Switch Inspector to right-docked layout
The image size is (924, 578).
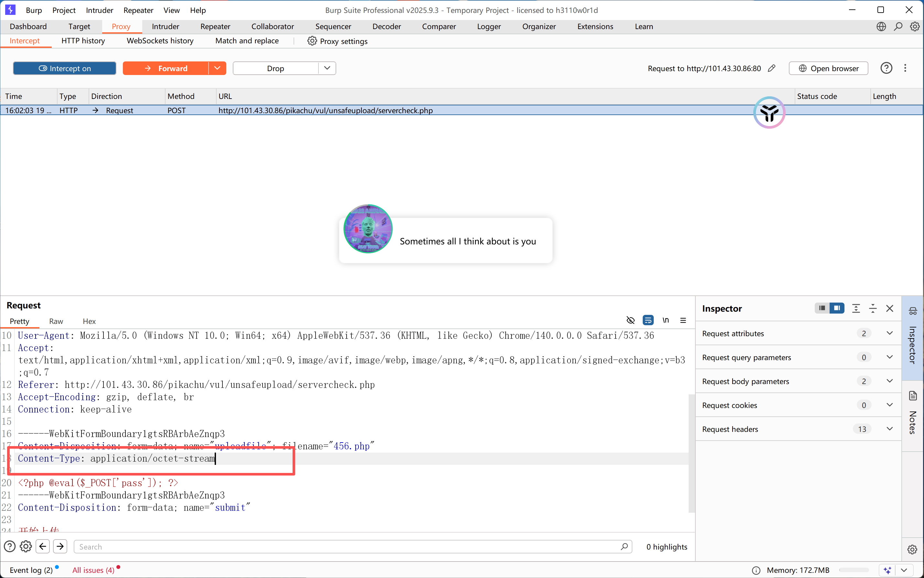tap(837, 308)
